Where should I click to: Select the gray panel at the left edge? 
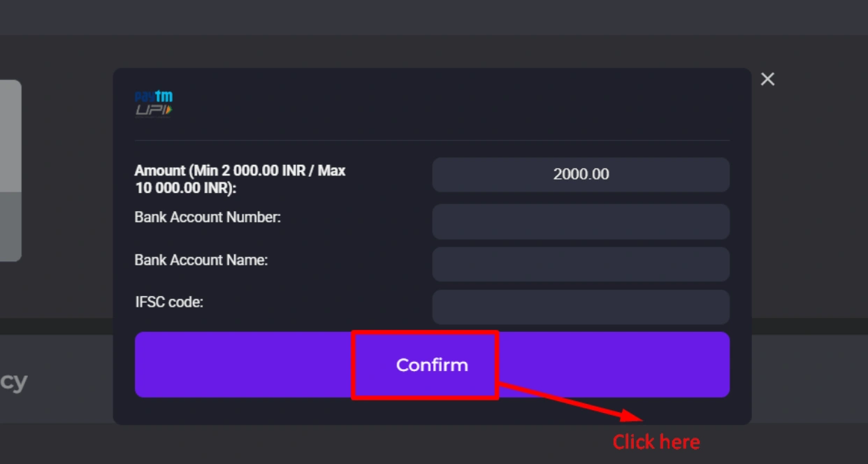point(10,171)
